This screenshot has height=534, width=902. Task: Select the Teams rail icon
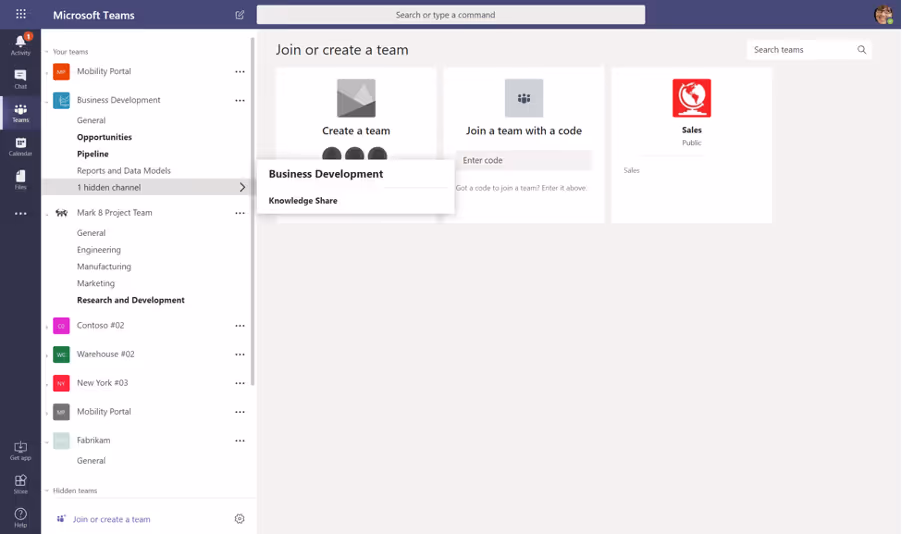tap(21, 113)
